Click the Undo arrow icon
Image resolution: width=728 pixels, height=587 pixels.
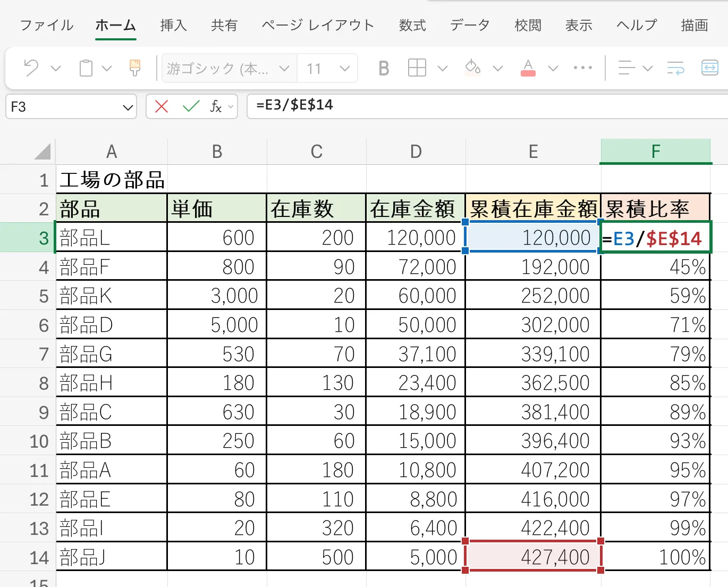[x=31, y=68]
